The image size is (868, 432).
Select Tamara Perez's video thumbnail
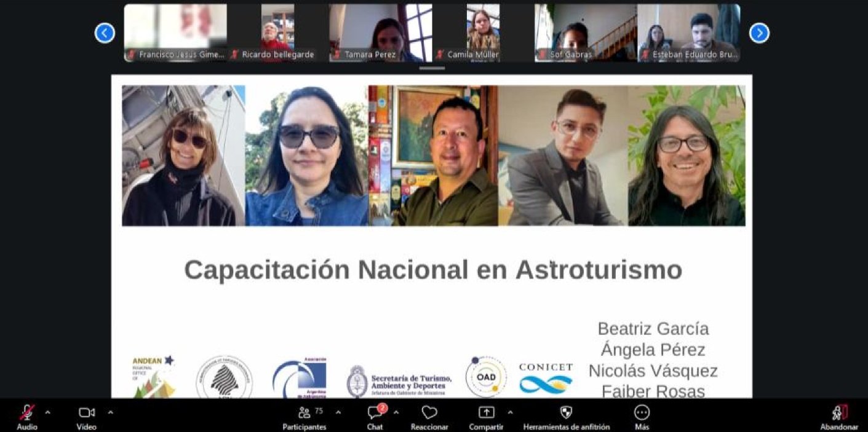click(x=381, y=33)
